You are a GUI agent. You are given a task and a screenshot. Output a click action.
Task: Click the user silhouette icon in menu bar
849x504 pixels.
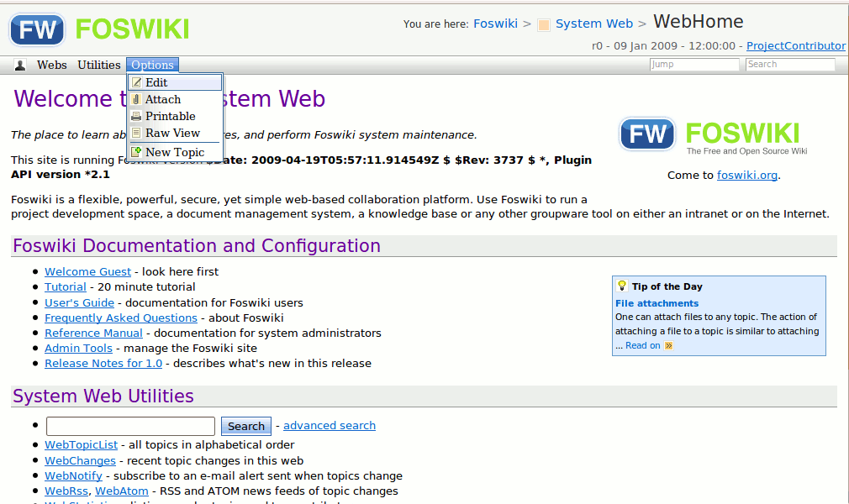coord(20,66)
